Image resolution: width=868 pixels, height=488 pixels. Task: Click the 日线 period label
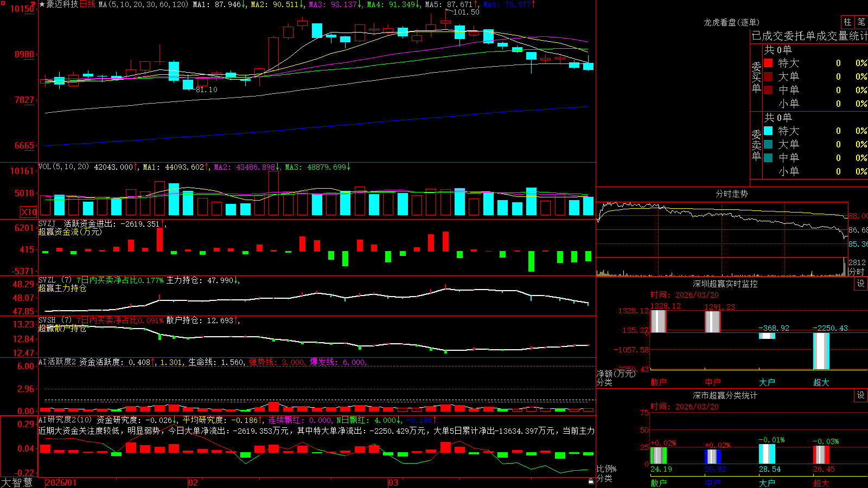tap(87, 4)
